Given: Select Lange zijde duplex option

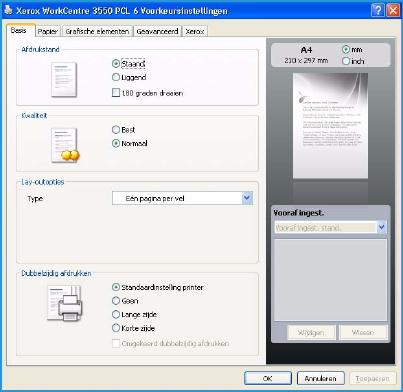Looking at the screenshot, I should pyautogui.click(x=134, y=314).
